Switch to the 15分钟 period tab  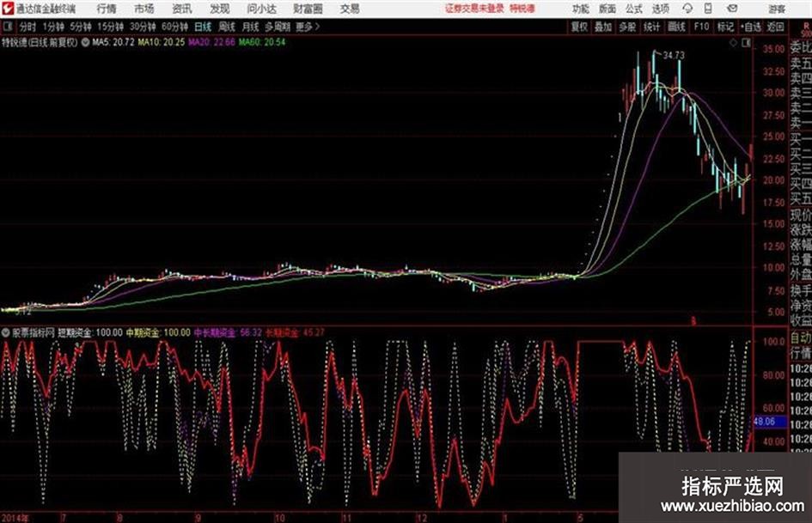110,27
